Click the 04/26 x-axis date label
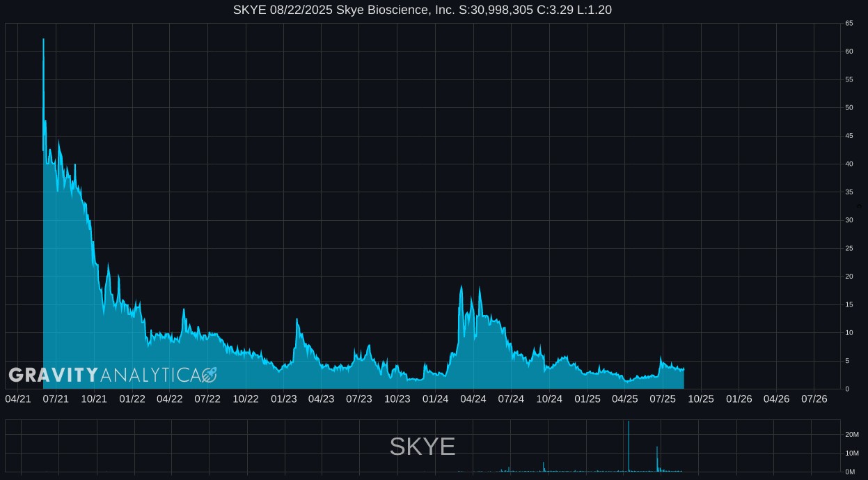Viewport: 868px width, 480px height. [777, 398]
